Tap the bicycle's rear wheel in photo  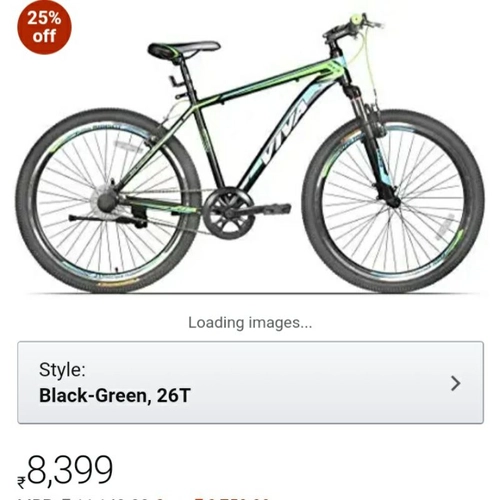click(108, 201)
